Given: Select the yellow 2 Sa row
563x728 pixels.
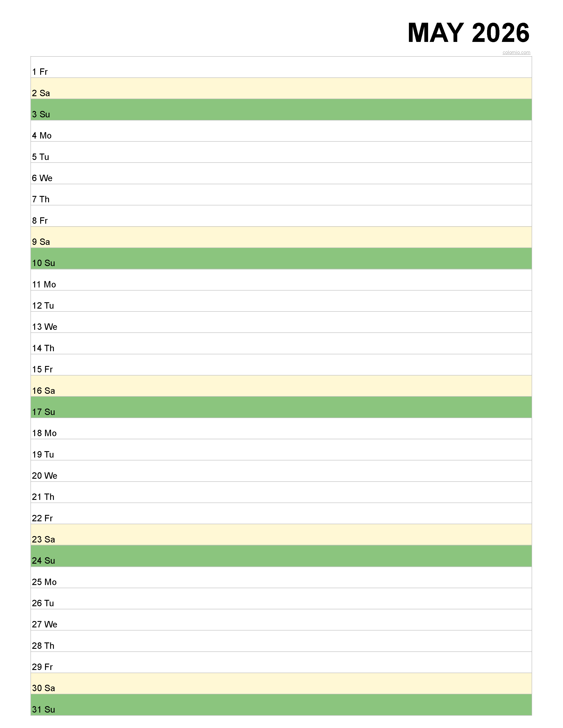Looking at the screenshot, I should pyautogui.click(x=281, y=88).
